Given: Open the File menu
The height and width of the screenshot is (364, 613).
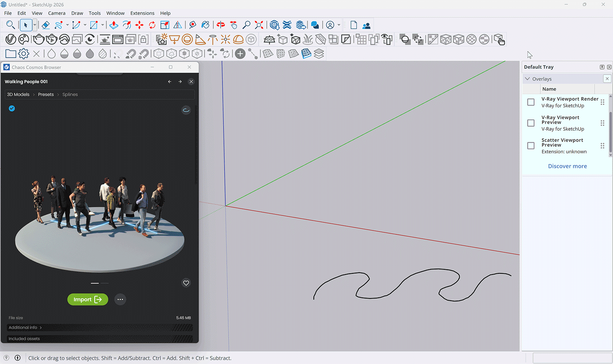Looking at the screenshot, I should coord(8,13).
